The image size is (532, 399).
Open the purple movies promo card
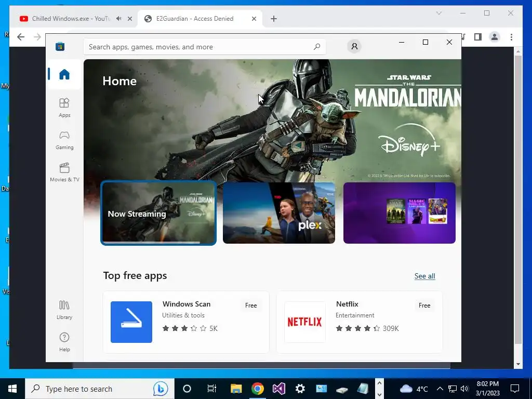(400, 212)
